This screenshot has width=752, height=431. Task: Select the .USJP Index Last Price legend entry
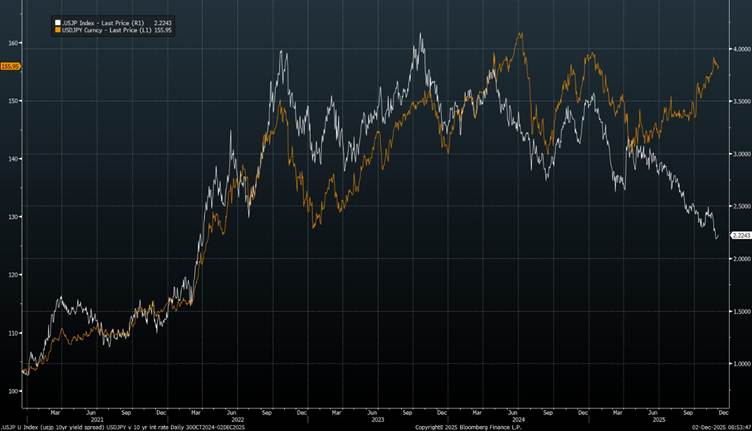pos(103,21)
